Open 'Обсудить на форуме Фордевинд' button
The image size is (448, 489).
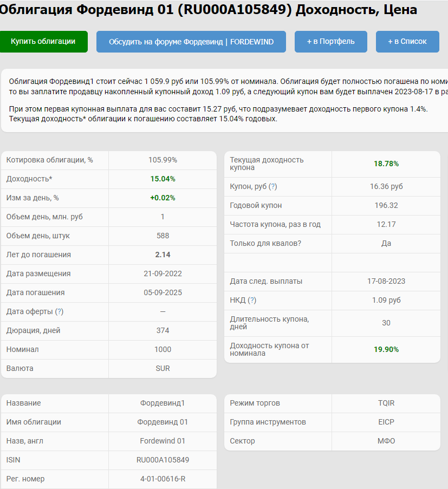pos(191,42)
